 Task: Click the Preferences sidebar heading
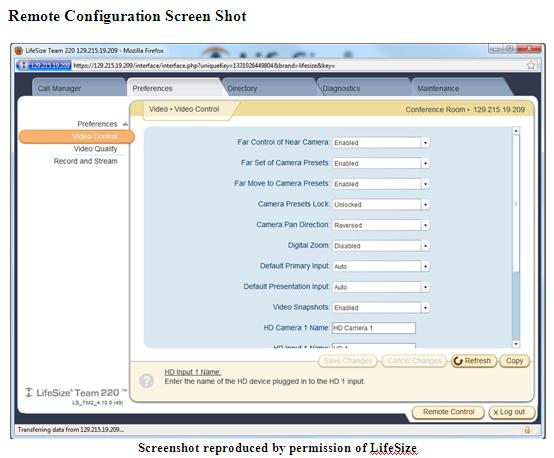click(x=97, y=124)
